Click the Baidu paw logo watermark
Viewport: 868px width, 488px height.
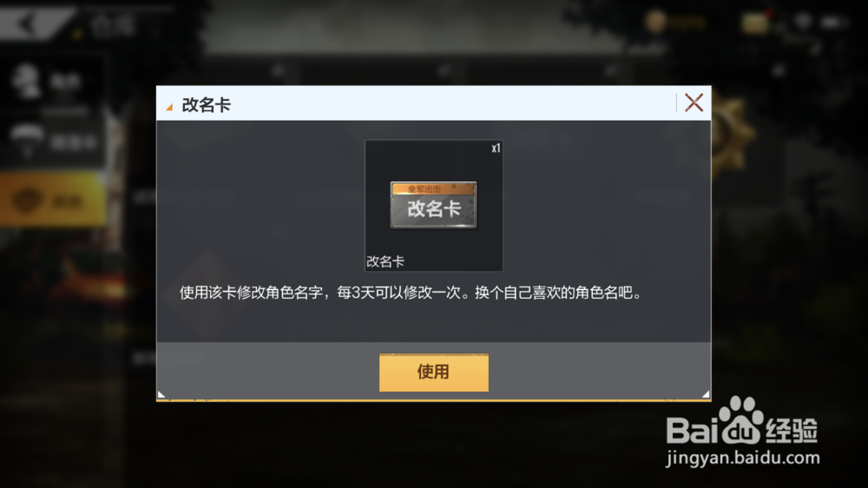742,420
